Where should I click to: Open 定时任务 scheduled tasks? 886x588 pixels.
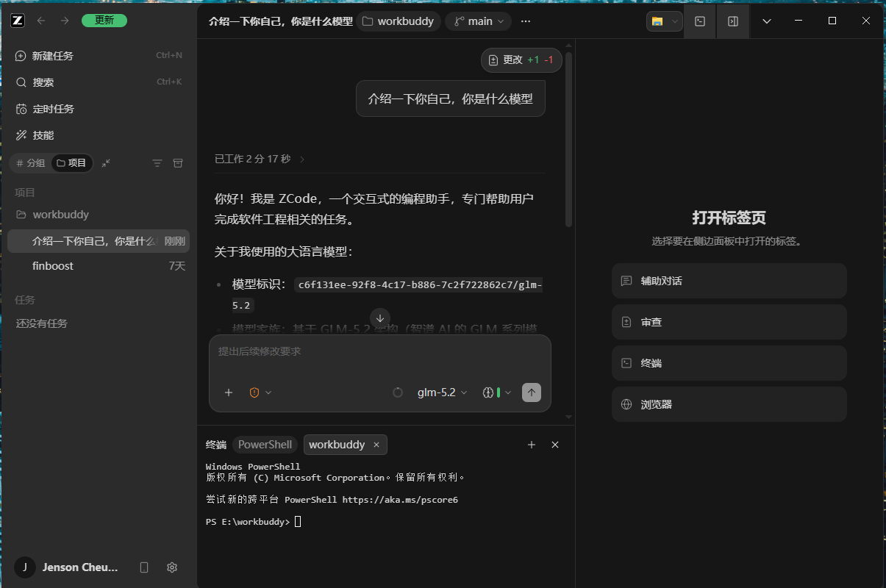[x=99, y=109]
